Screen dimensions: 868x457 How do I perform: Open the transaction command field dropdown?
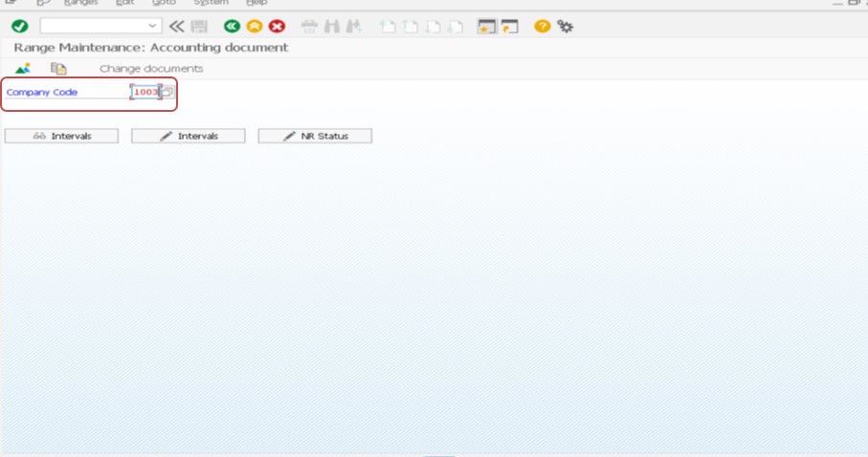[x=152, y=26]
